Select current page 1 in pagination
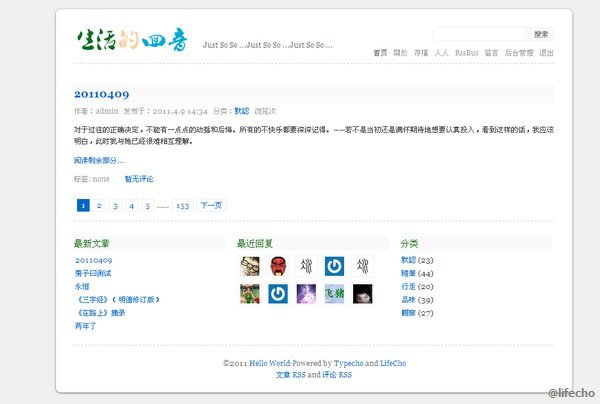The height and width of the screenshot is (404, 600). tap(83, 205)
